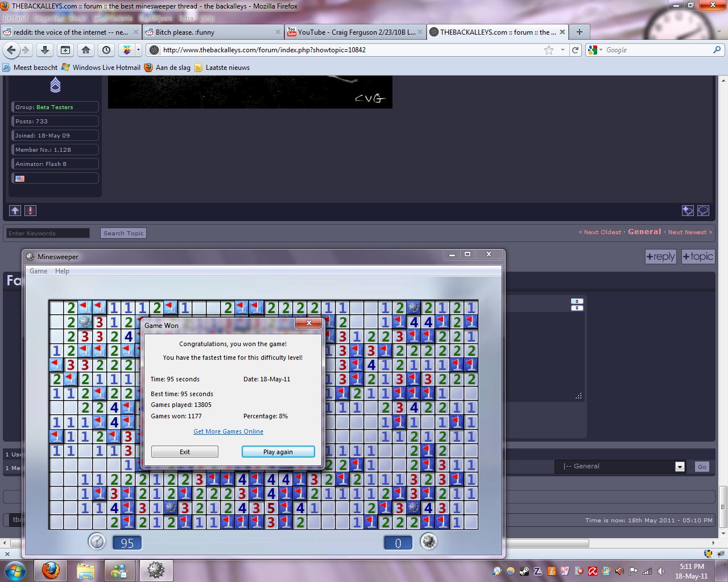
Task: Click the Home icon in Firefox toolbar
Action: pos(86,50)
